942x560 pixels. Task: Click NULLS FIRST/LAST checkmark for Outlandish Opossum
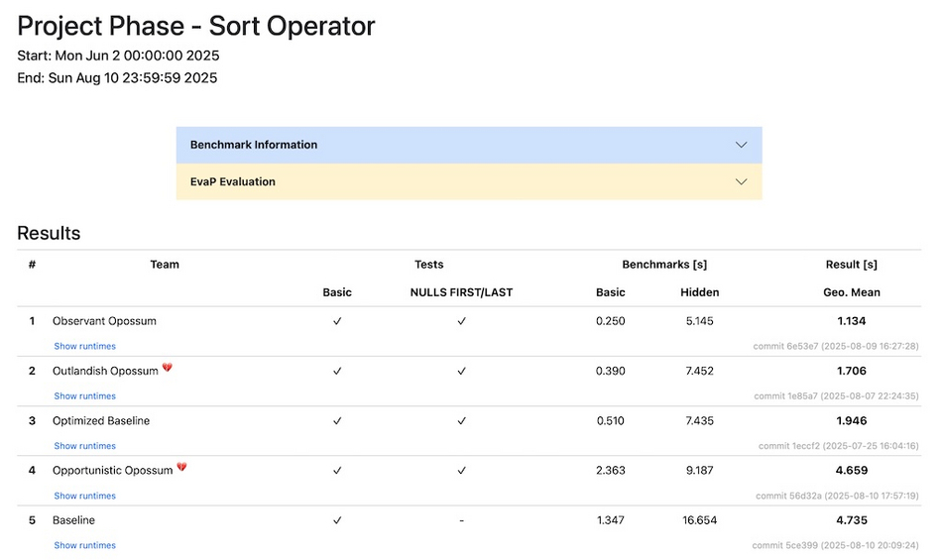[461, 371]
